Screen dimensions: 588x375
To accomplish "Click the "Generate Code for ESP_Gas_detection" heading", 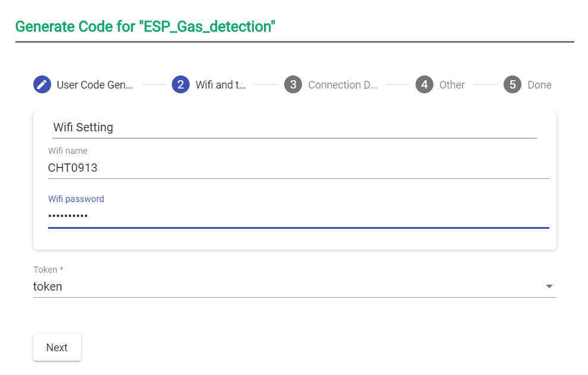I will coord(145,26).
